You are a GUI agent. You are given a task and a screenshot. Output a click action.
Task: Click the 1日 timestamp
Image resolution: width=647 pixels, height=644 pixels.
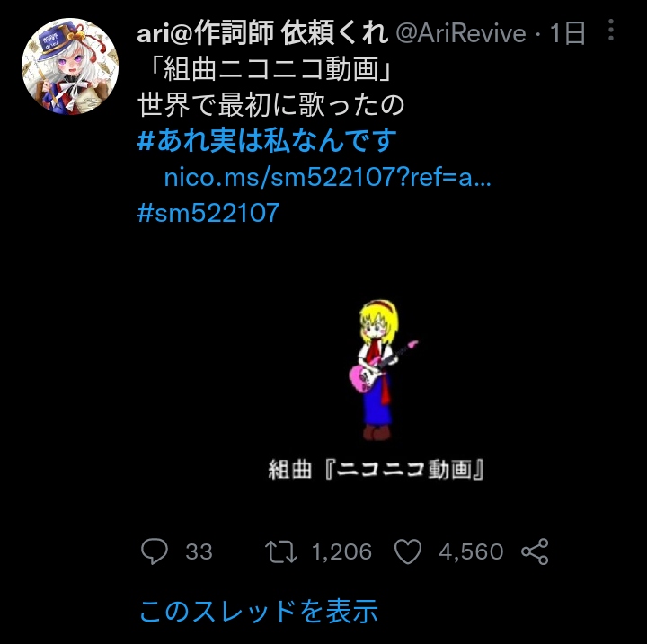coord(568,33)
